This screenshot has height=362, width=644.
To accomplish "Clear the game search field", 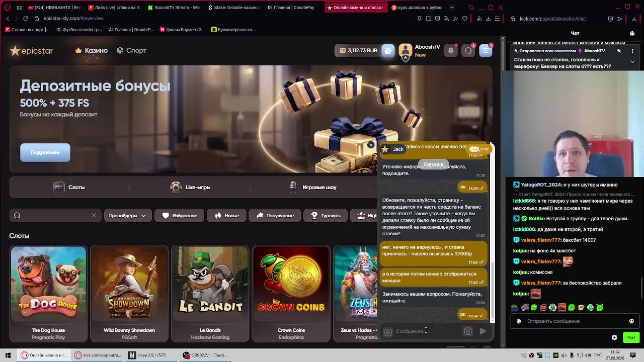I will pos(94,216).
